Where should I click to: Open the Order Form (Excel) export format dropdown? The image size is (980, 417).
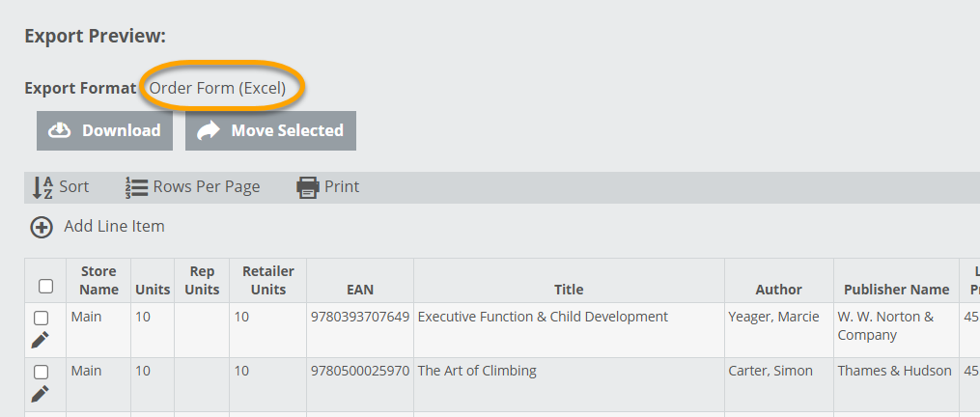[x=217, y=88]
